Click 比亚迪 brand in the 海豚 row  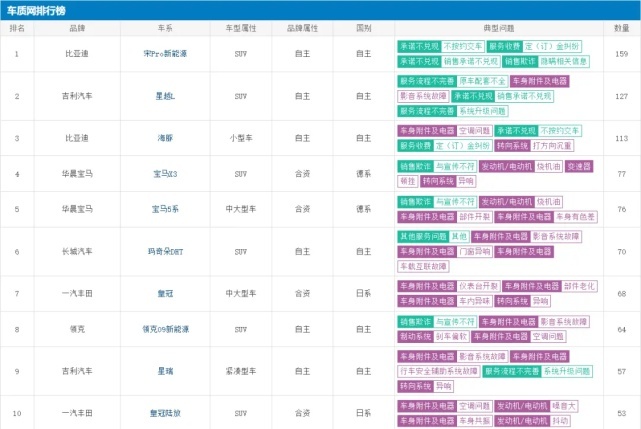(77, 138)
